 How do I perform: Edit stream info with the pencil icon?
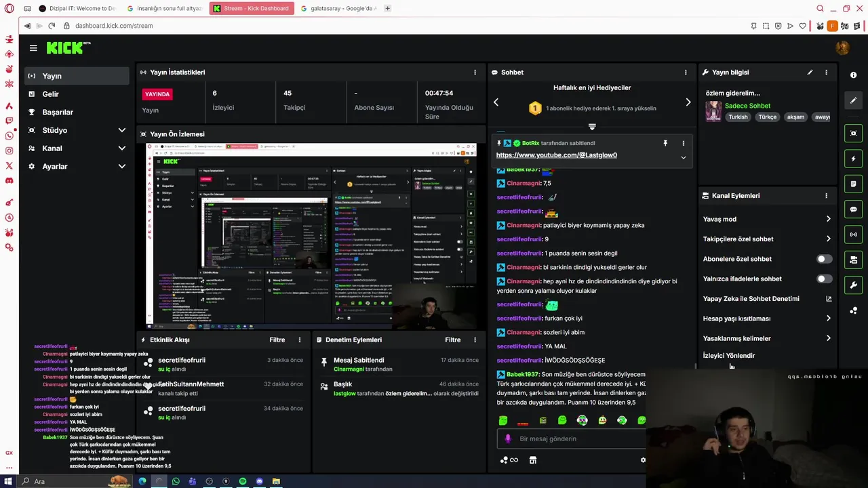[810, 72]
